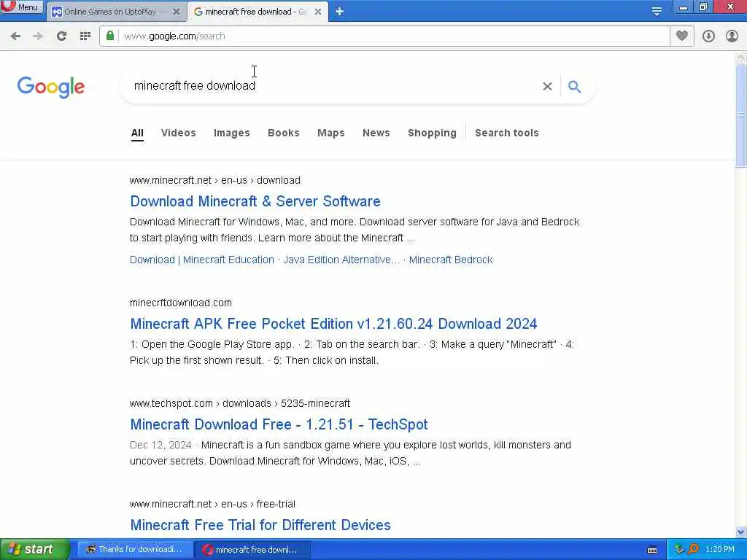Open the Opera Menu button
Viewport: 747px width, 560px height.
(21, 7)
